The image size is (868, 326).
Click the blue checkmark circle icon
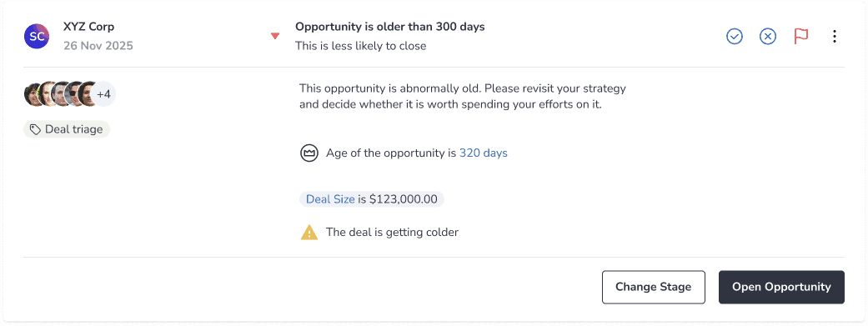(x=734, y=37)
